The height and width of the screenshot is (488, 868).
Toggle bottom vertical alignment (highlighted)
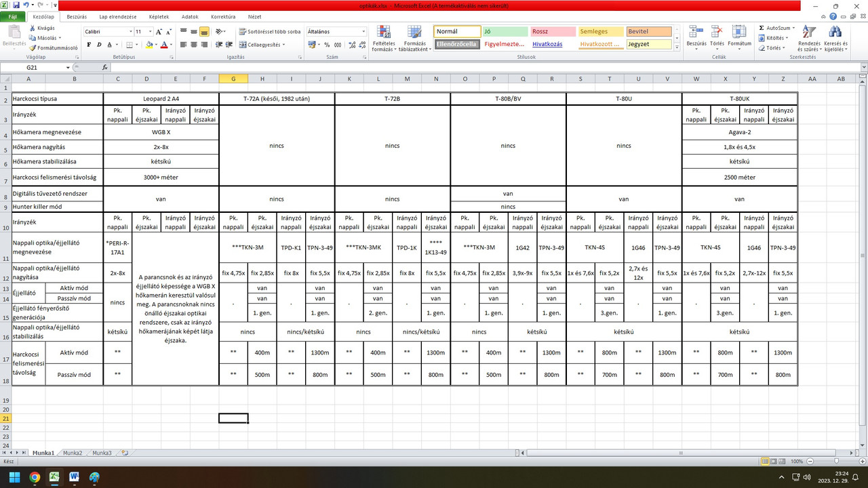(205, 32)
